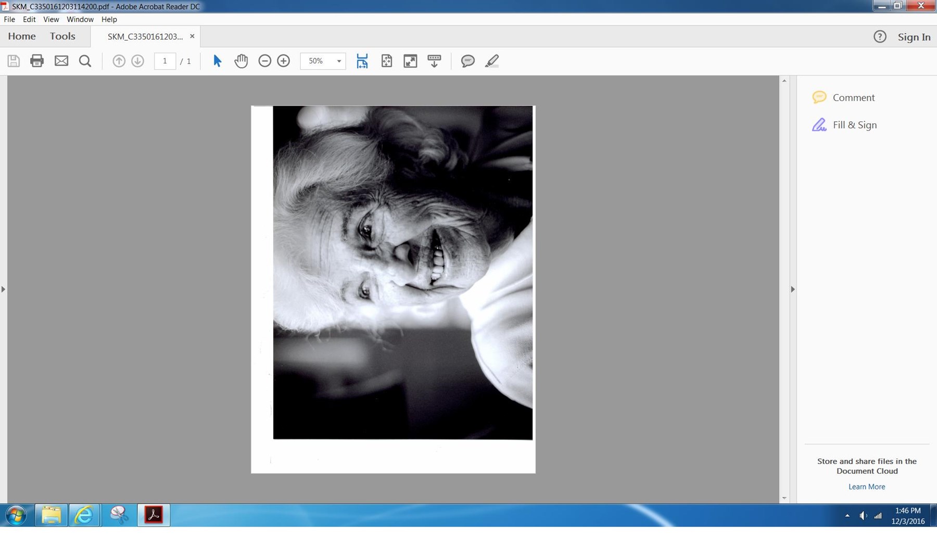Image resolution: width=937 pixels, height=560 pixels.
Task: Switch to the Tools tab
Action: click(62, 36)
